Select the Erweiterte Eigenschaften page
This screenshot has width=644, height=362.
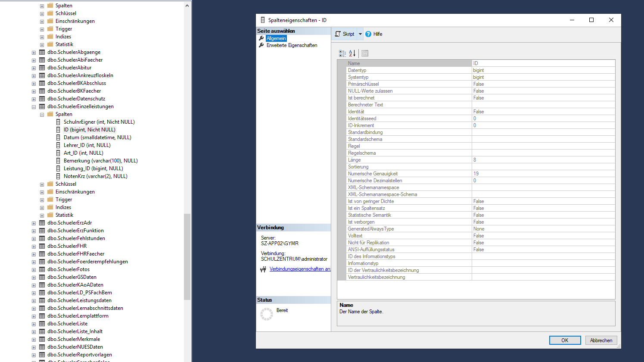click(x=292, y=45)
